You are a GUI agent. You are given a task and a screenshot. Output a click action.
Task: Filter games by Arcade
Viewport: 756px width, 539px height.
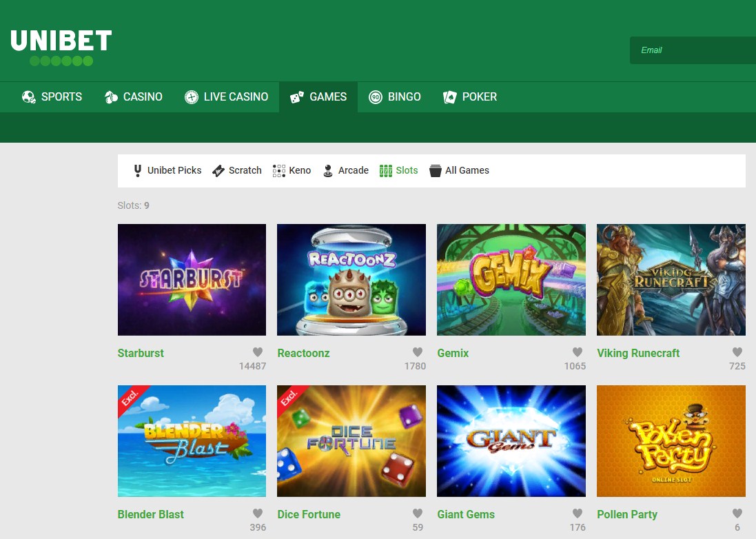coord(354,170)
